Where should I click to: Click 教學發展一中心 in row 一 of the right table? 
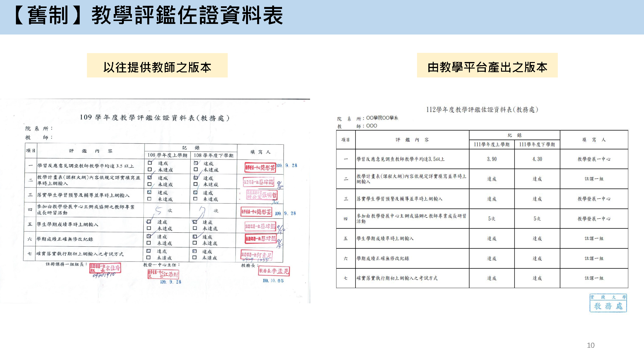(594, 159)
